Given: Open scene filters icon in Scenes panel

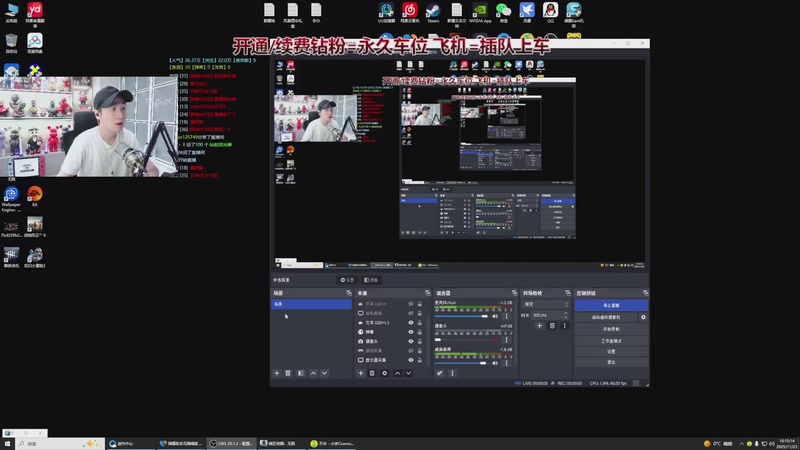Looking at the screenshot, I should tap(301, 373).
